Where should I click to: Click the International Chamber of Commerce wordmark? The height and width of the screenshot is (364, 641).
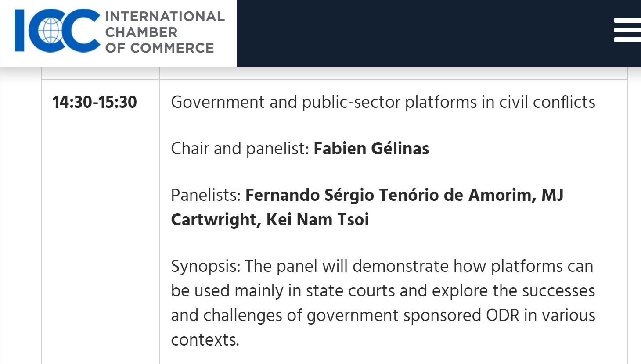click(x=165, y=32)
